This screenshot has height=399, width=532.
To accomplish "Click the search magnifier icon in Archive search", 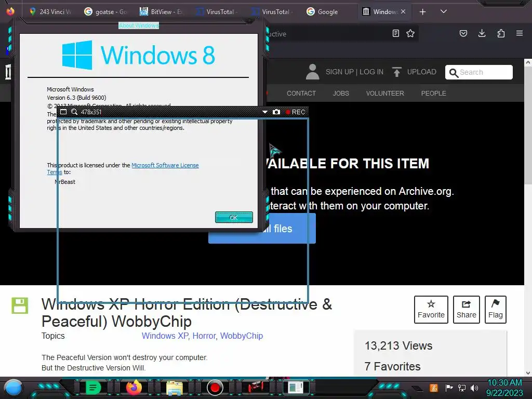I will click(x=453, y=73).
